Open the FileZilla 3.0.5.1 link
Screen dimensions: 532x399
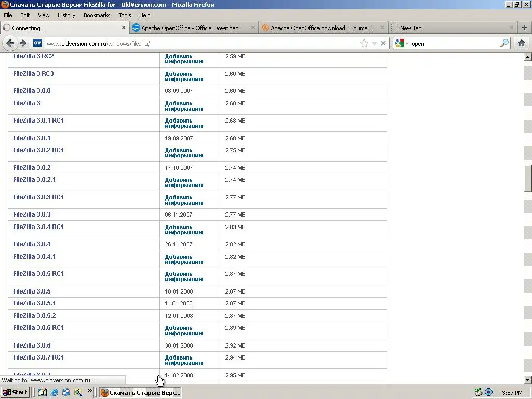[x=34, y=303]
